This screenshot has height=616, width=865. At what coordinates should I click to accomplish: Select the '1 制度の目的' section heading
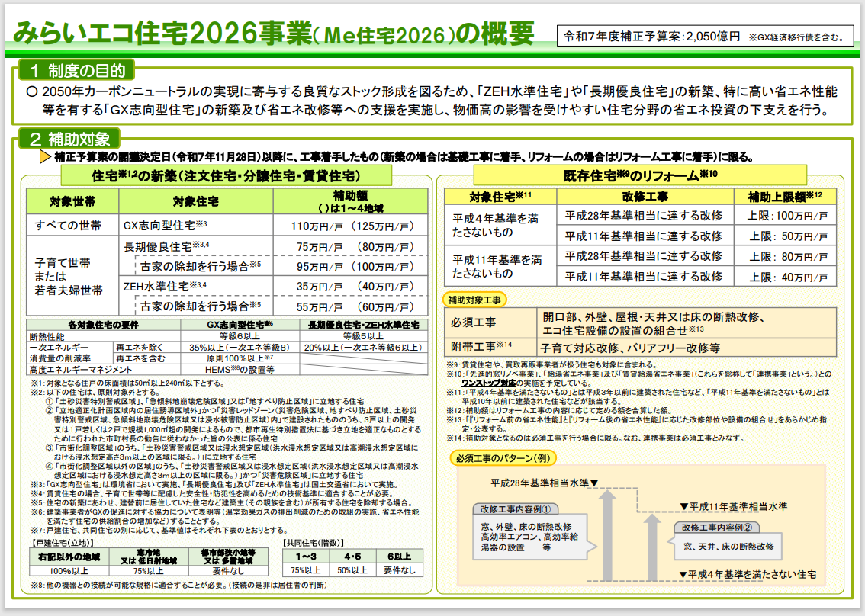[x=78, y=71]
